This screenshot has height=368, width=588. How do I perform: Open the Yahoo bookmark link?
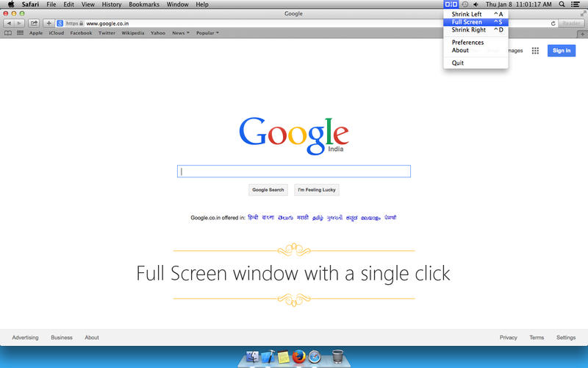click(x=158, y=33)
